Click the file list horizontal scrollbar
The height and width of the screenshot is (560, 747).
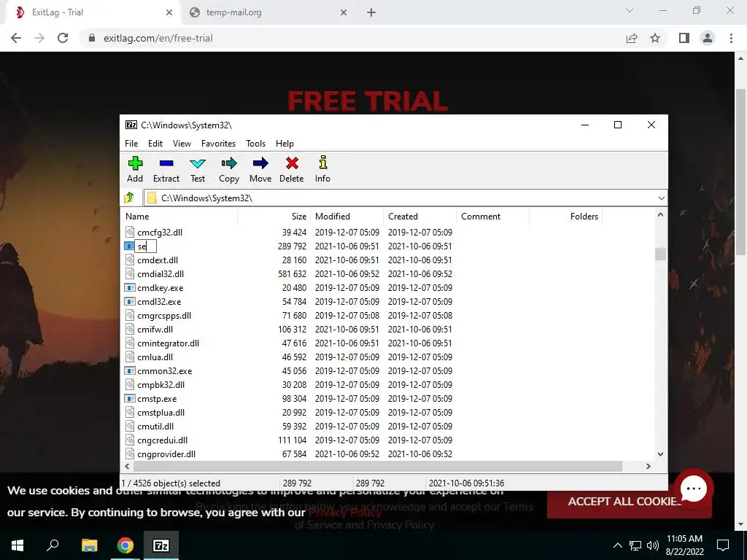377,466
